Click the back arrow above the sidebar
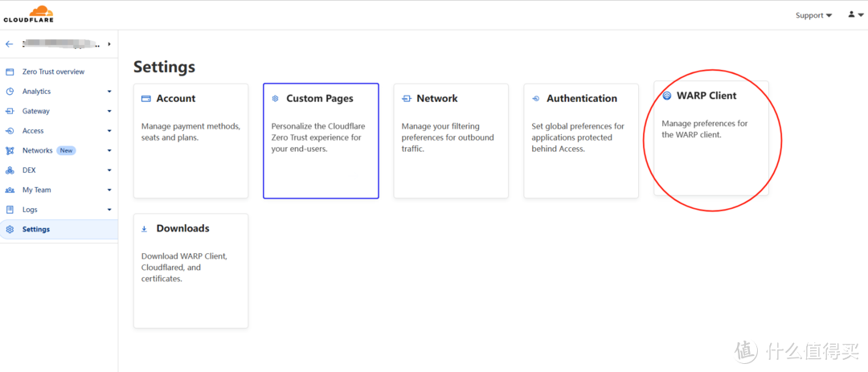The image size is (868, 372). click(x=9, y=43)
